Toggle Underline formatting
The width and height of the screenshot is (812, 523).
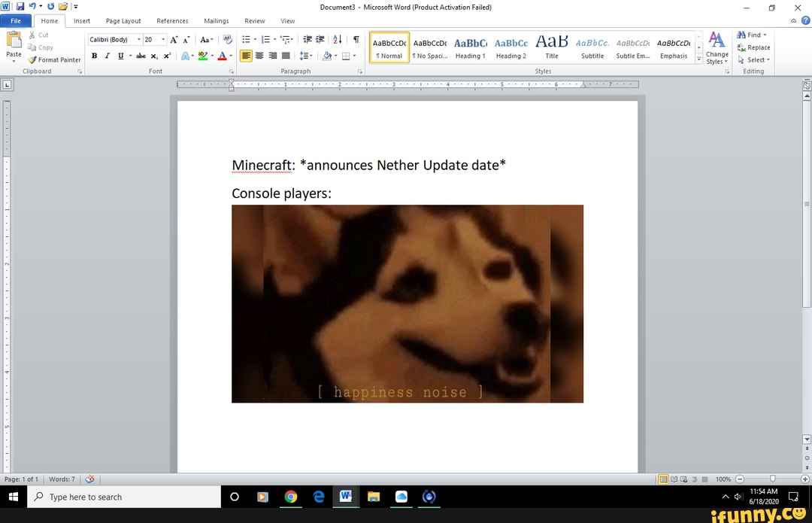[120, 56]
